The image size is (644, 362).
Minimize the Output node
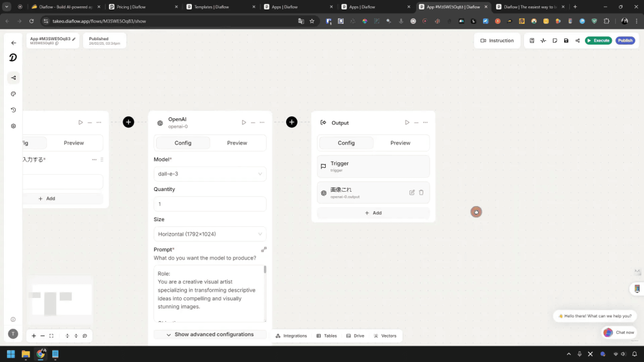pos(416,123)
